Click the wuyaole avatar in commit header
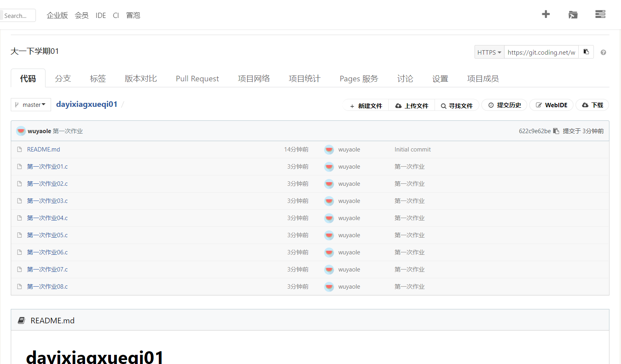 [x=21, y=131]
